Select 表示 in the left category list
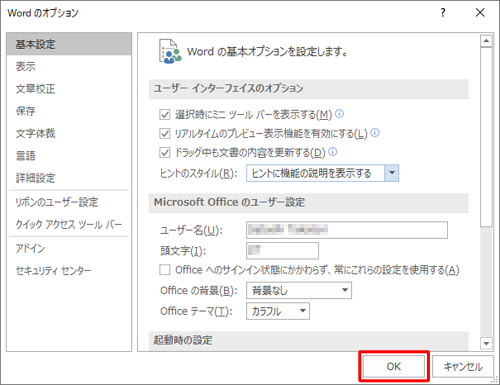This screenshot has width=500, height=385. [69, 66]
